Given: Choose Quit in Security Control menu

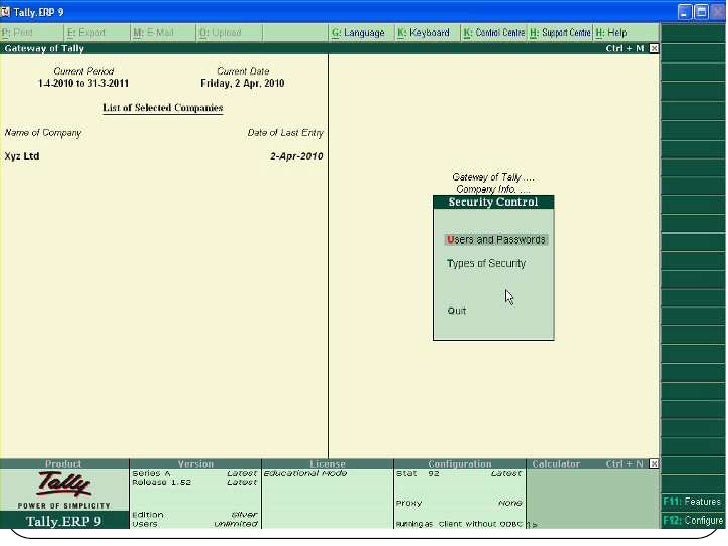Looking at the screenshot, I should (457, 311).
